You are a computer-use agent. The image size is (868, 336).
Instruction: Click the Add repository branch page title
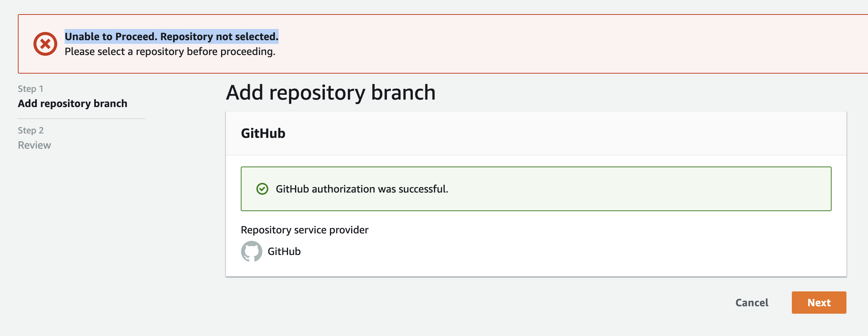[x=331, y=93]
